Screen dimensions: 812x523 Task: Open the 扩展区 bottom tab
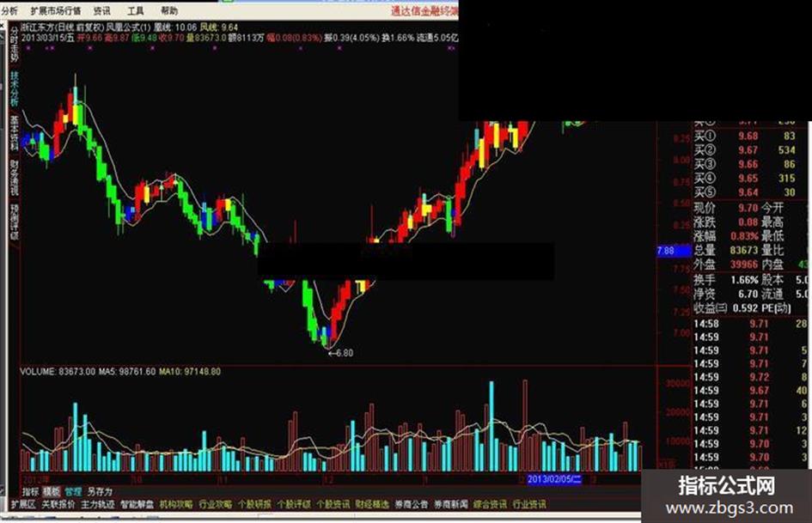coord(23,504)
